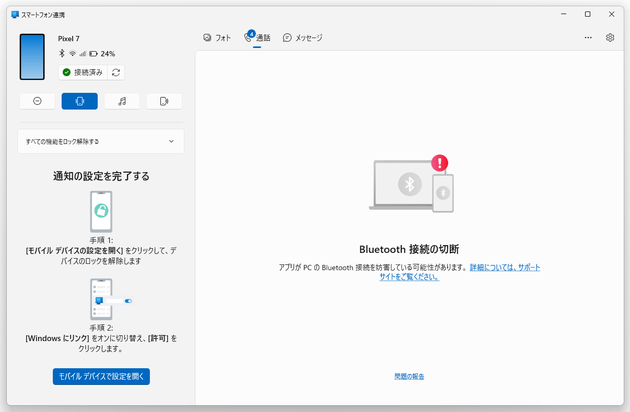Toggle phone audio player button
The height and width of the screenshot is (412, 630).
[122, 101]
